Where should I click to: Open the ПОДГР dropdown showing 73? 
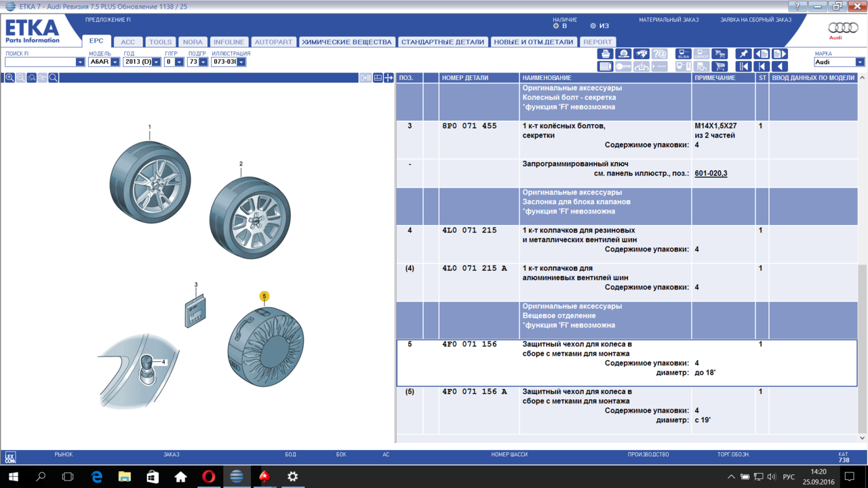pos(203,62)
